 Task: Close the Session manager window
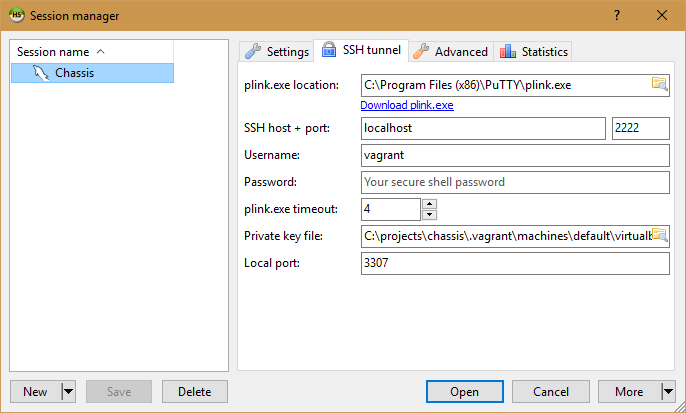(x=662, y=15)
